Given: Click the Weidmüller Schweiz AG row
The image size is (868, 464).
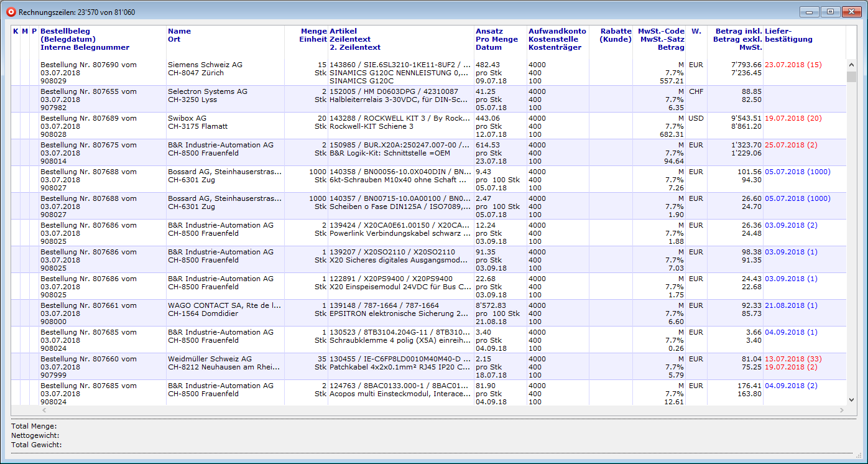Looking at the screenshot, I should pos(210,359).
